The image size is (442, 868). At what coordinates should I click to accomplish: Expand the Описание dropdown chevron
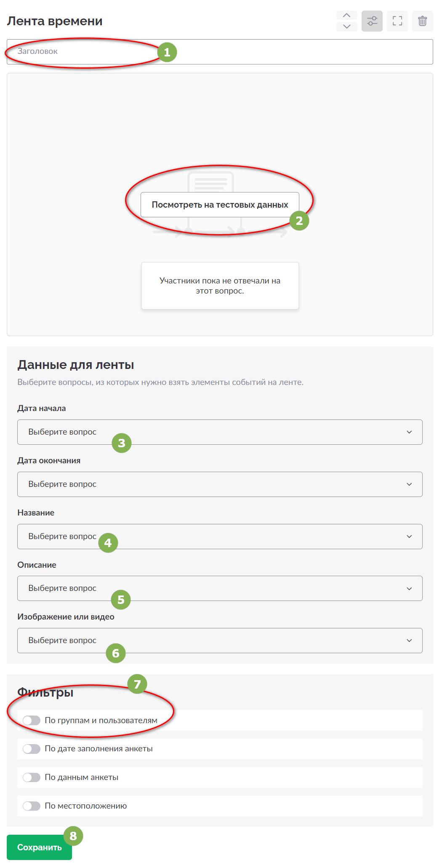coord(409,588)
